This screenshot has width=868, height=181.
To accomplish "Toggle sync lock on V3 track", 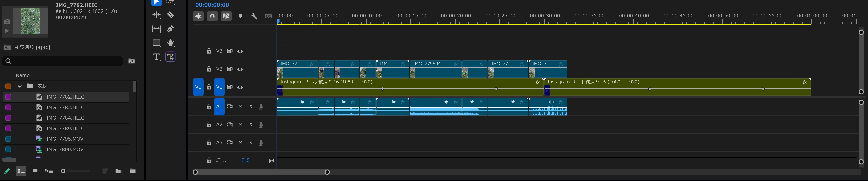I will click(230, 51).
